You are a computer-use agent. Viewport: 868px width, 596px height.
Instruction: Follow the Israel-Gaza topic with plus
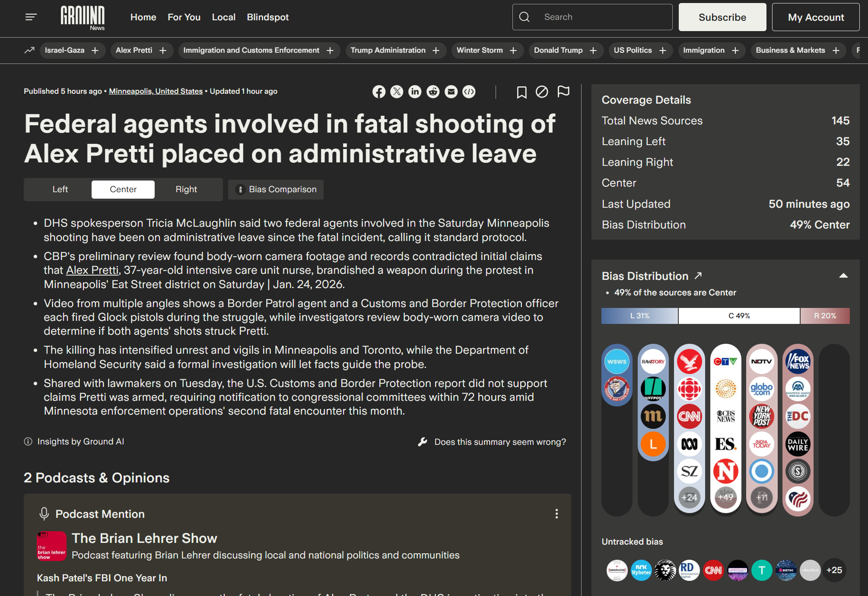point(95,51)
